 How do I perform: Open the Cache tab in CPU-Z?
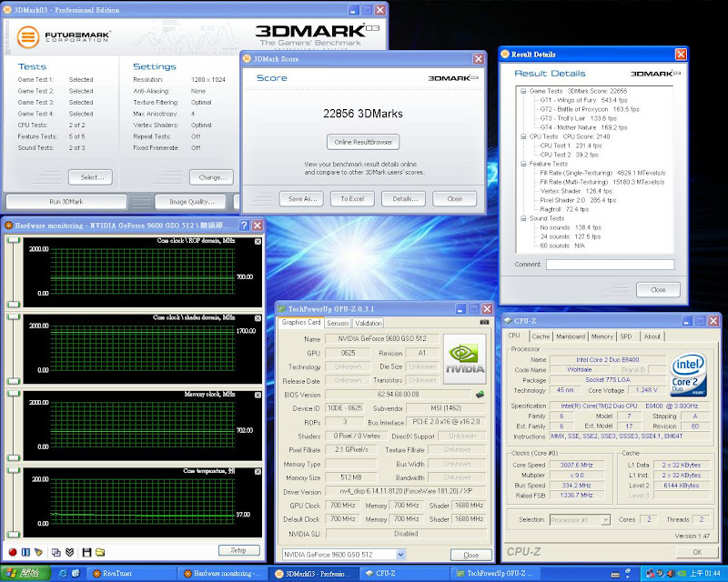tap(541, 336)
